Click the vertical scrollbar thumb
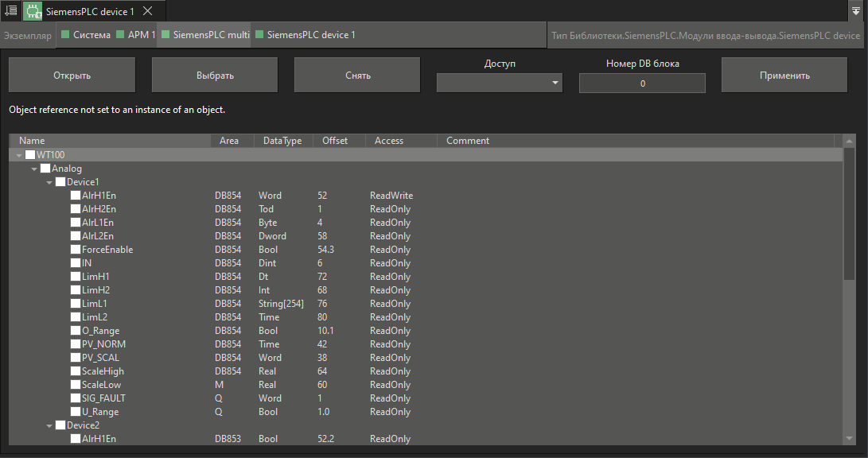 849,214
